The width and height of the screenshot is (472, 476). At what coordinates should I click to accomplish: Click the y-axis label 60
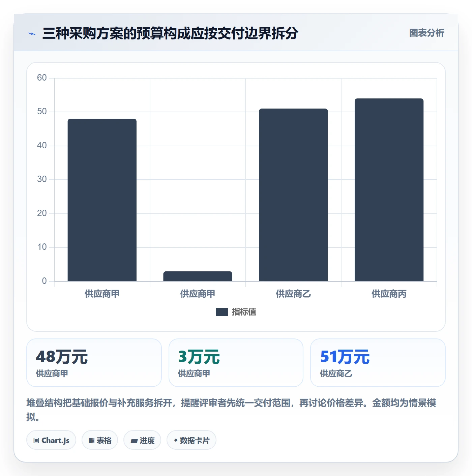(x=42, y=78)
